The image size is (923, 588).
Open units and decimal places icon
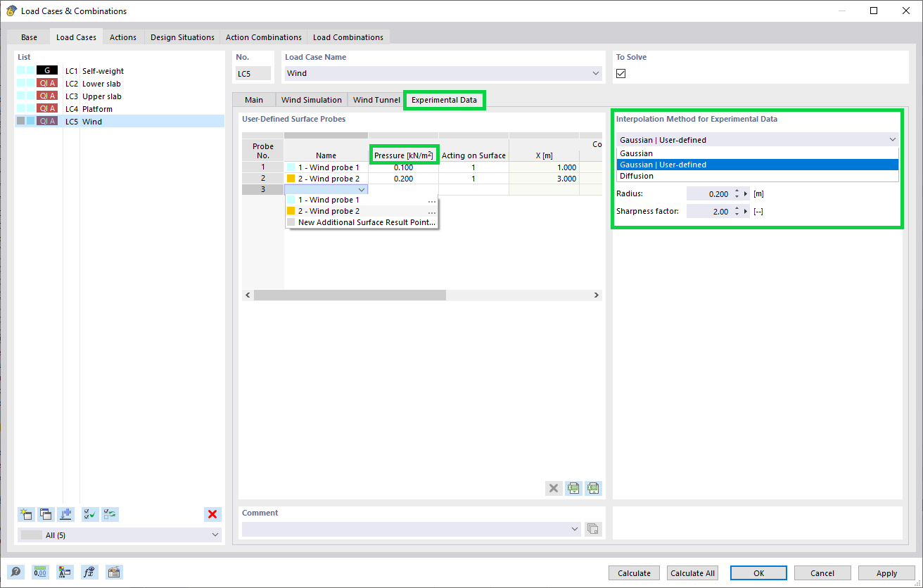[x=40, y=573]
